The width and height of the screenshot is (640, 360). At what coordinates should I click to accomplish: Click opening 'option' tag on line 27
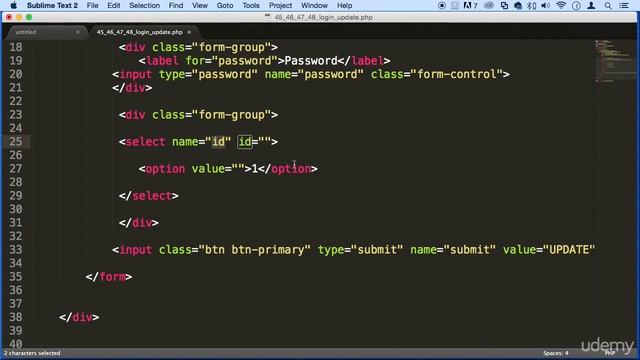165,169
